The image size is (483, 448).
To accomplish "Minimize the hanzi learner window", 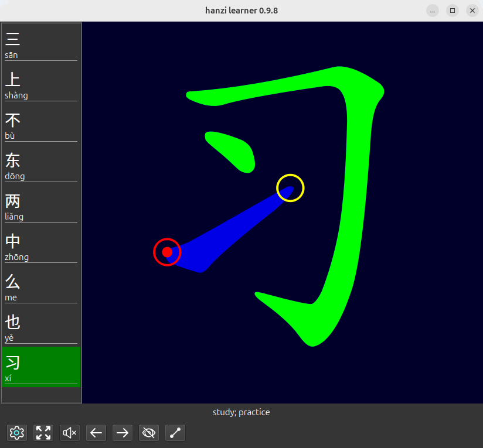I will pos(433,11).
